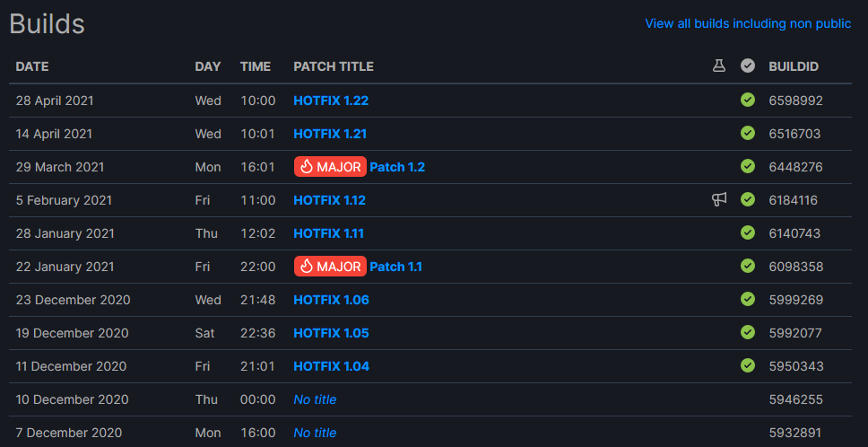Viewport: 868px width, 447px height.
Task: Click the PATCH TITLE column header
Action: click(x=334, y=66)
